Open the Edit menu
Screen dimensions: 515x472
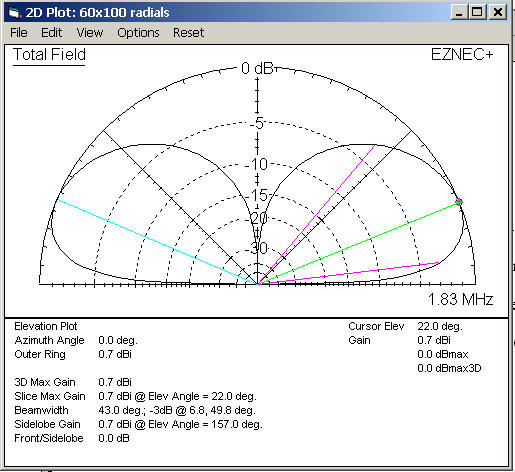point(51,33)
